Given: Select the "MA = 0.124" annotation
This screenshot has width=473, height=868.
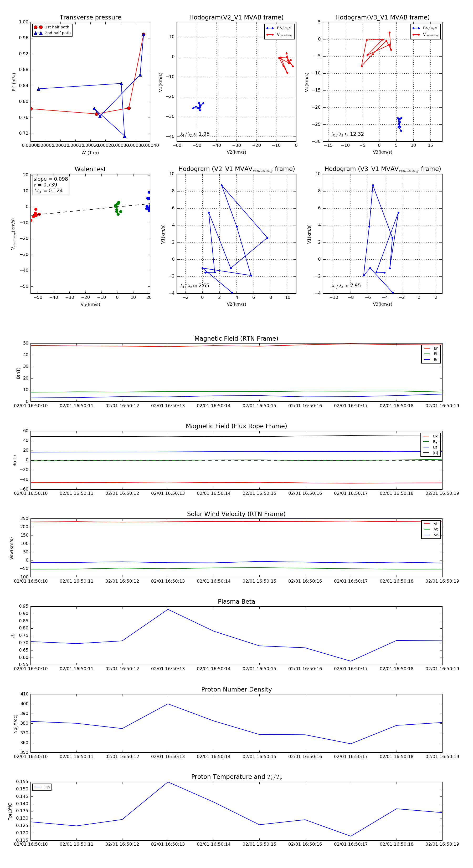Looking at the screenshot, I should point(48,191).
